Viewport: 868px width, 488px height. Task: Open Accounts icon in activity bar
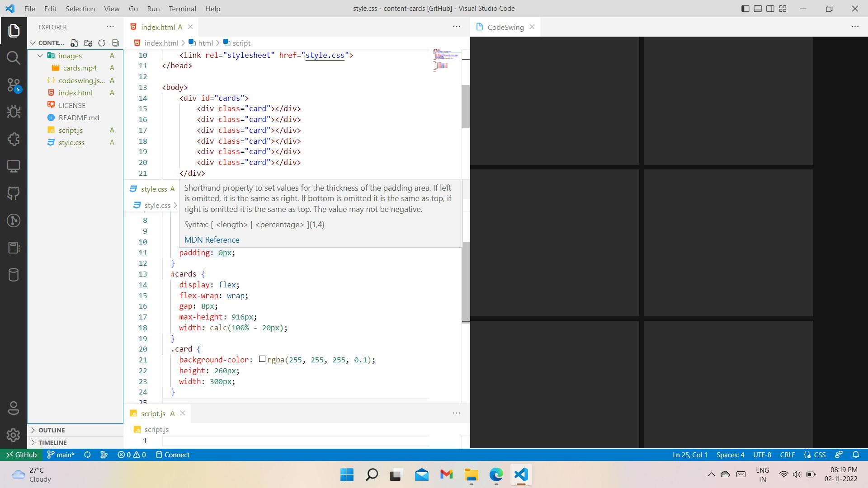click(x=14, y=408)
